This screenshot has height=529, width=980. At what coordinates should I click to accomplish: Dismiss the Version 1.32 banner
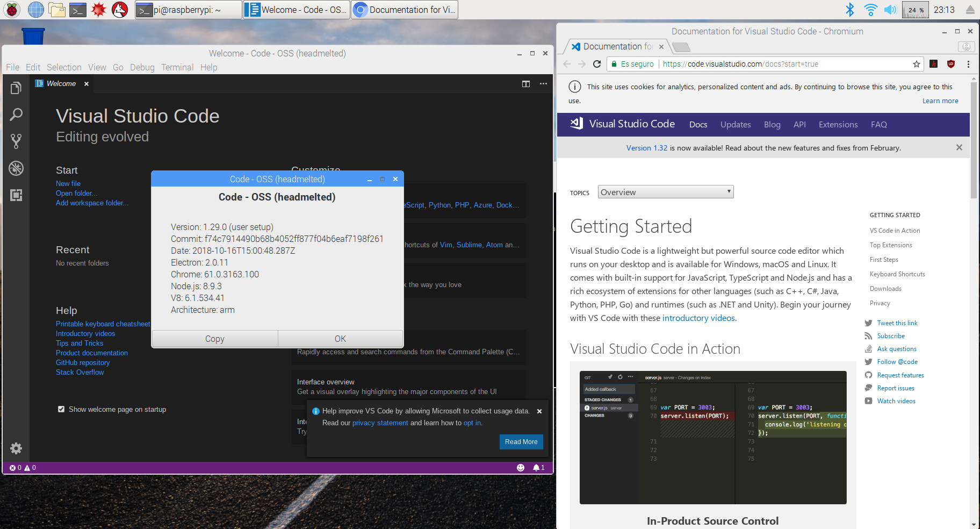tap(959, 147)
